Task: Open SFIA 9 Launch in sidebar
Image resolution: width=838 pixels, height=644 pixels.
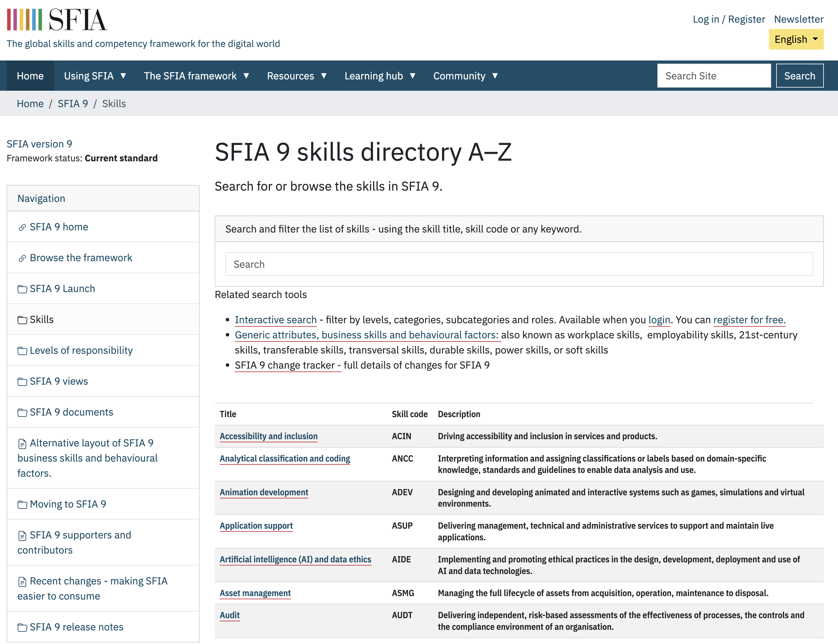Action: coord(62,289)
